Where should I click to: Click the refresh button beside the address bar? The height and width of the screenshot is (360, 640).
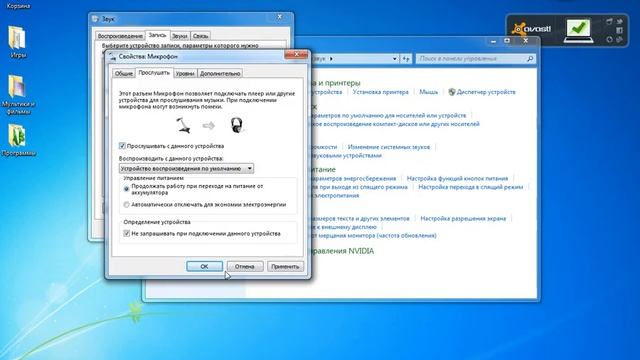406,59
